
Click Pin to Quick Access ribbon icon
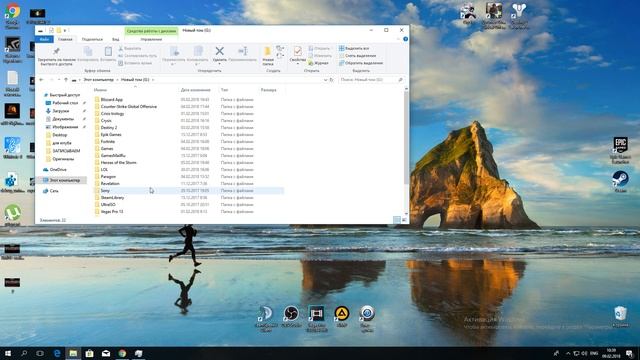(x=56, y=51)
